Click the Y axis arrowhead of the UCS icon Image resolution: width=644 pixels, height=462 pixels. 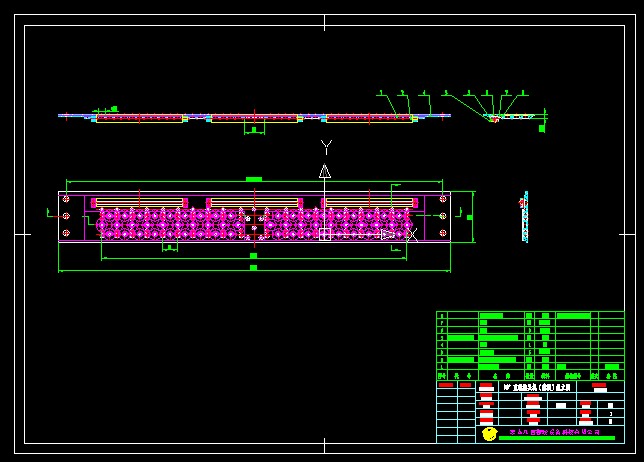325,171
